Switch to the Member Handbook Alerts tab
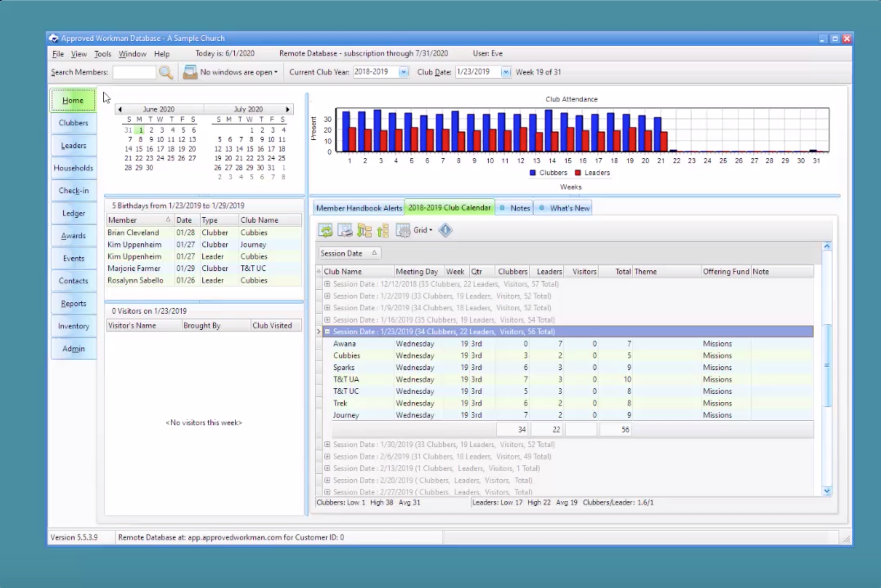Screen dimensions: 881x588 pos(359,208)
